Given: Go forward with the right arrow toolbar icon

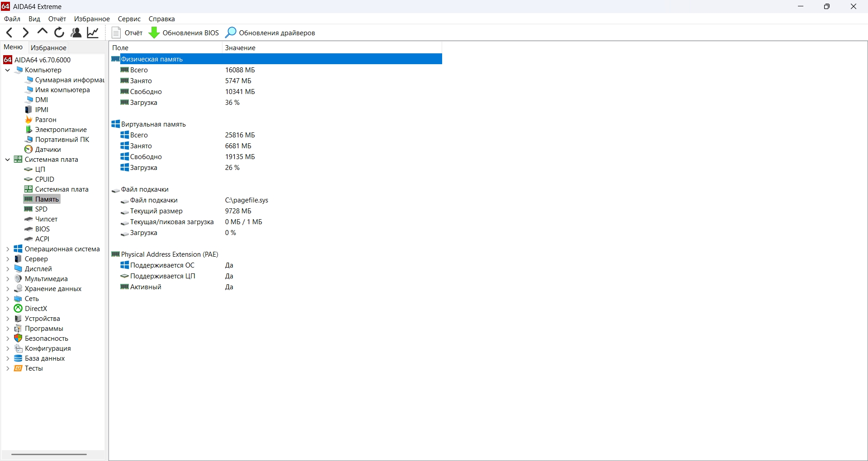Looking at the screenshot, I should point(26,33).
